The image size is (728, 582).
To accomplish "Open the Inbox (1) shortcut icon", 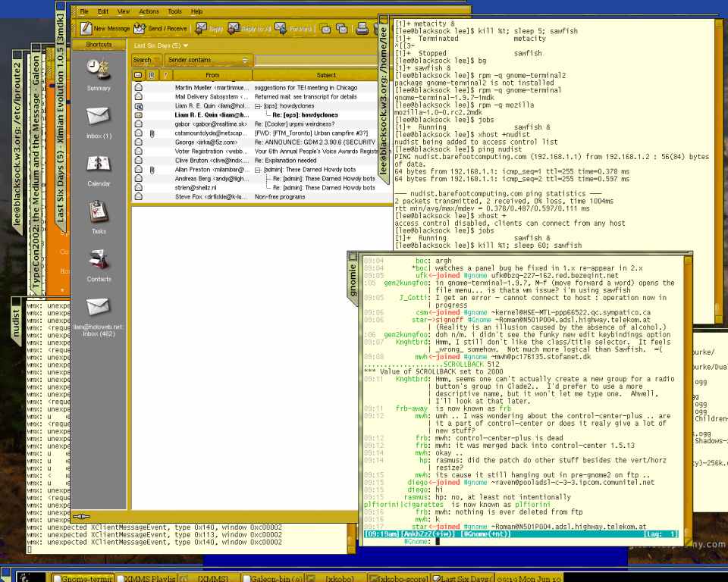I will pos(98,116).
